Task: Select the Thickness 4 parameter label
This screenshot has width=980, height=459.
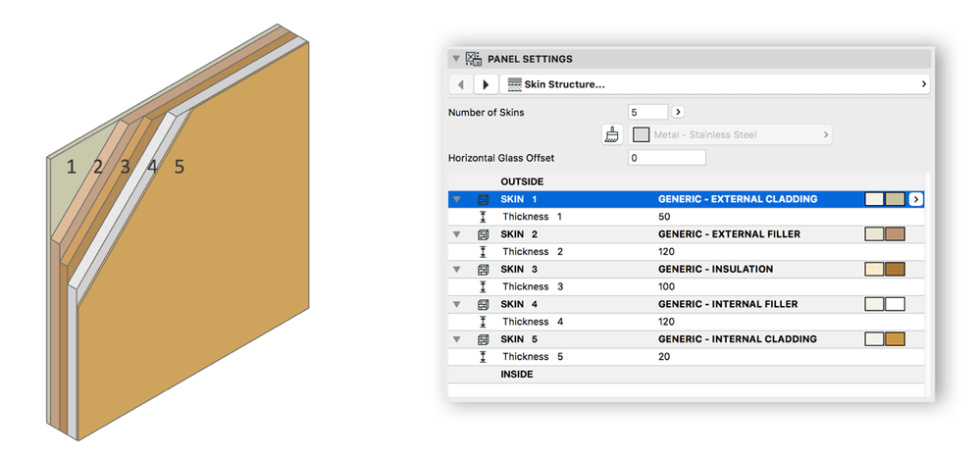Action: click(533, 322)
